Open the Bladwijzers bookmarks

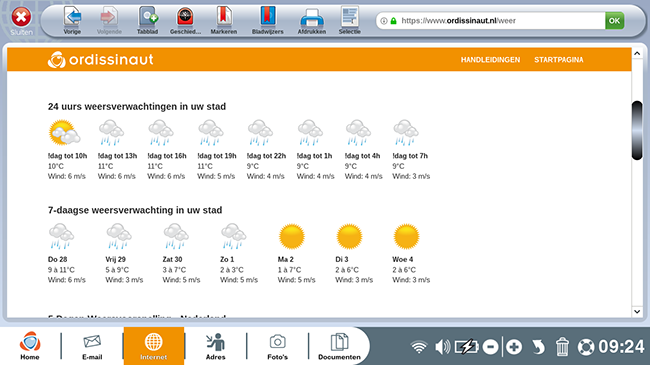click(268, 20)
